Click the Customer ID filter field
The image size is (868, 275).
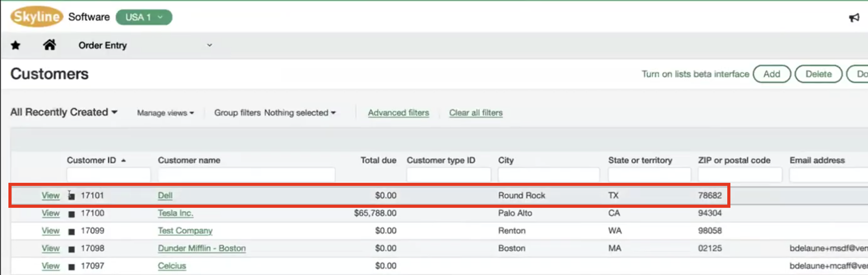(x=109, y=174)
